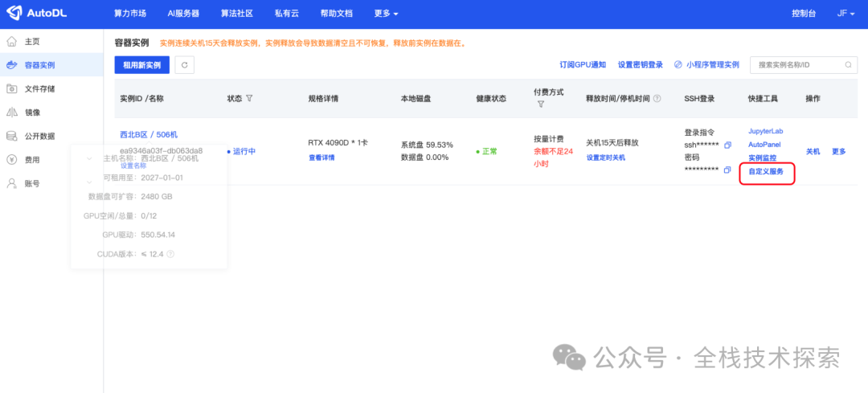Open the 账号 sidebar icon

11,183
